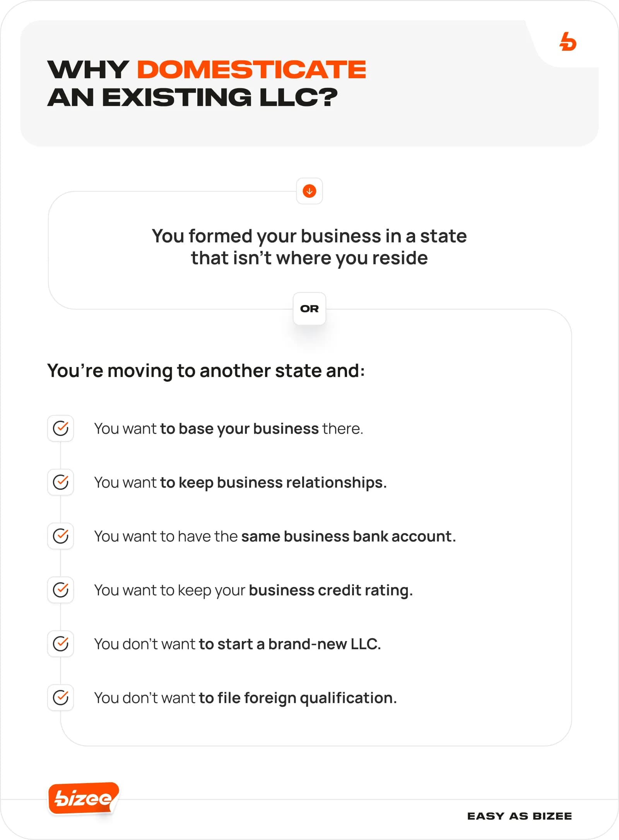The height and width of the screenshot is (840, 619).
Task: Click checkmark beside 'business credit rating'
Action: pyautogui.click(x=61, y=590)
